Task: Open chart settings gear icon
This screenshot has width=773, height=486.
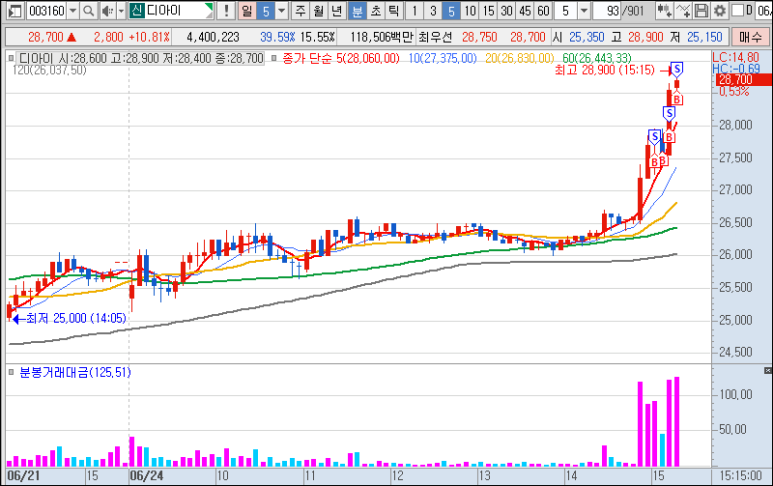Action: (720, 10)
